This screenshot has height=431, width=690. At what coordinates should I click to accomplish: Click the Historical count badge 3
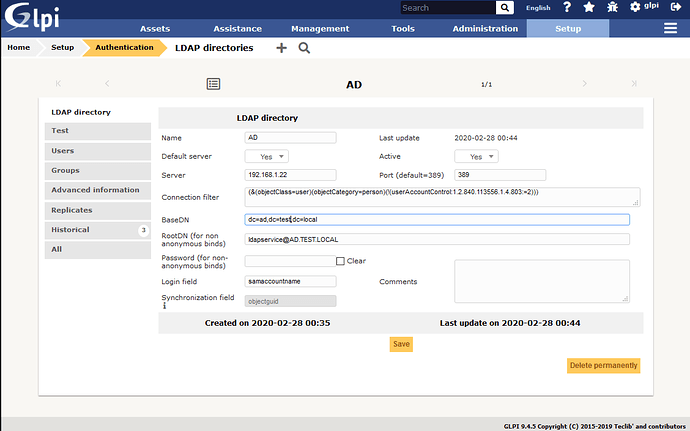coord(143,230)
